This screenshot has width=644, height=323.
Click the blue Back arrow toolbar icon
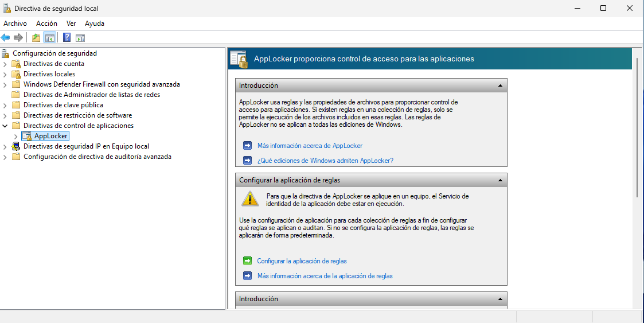(x=6, y=38)
